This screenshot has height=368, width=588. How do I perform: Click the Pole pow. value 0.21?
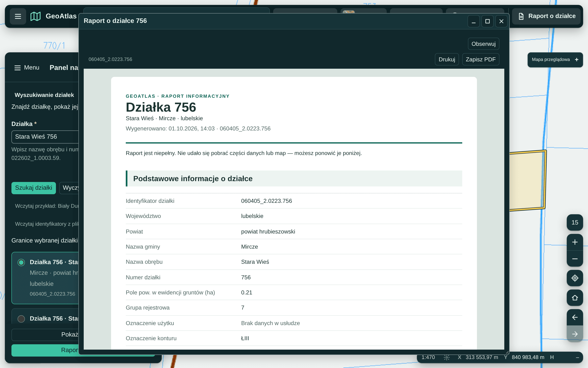(x=247, y=293)
